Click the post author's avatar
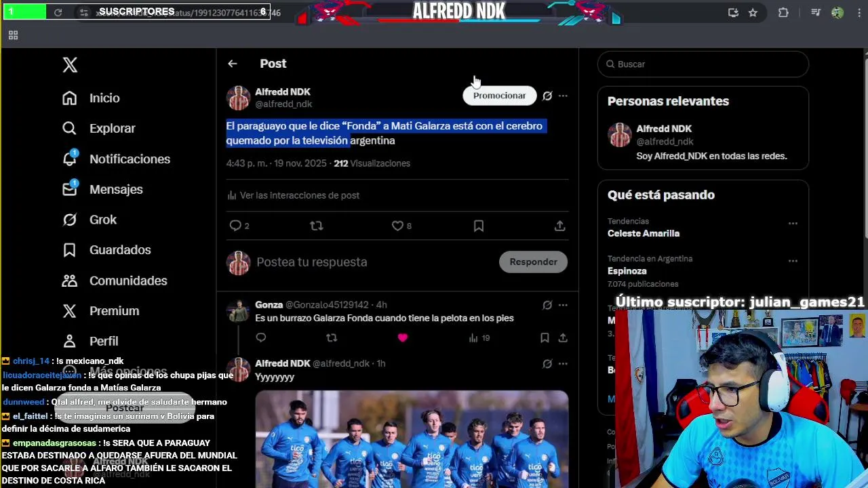868x488 pixels. (x=238, y=98)
